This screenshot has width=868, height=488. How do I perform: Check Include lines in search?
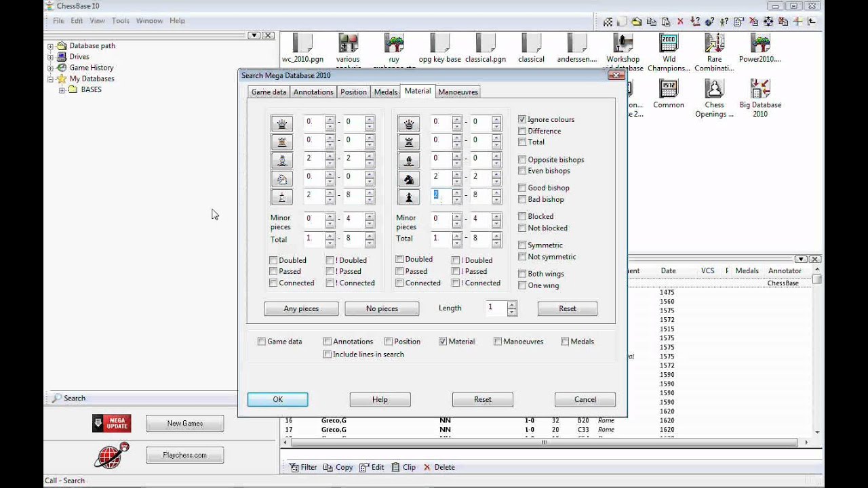328,354
